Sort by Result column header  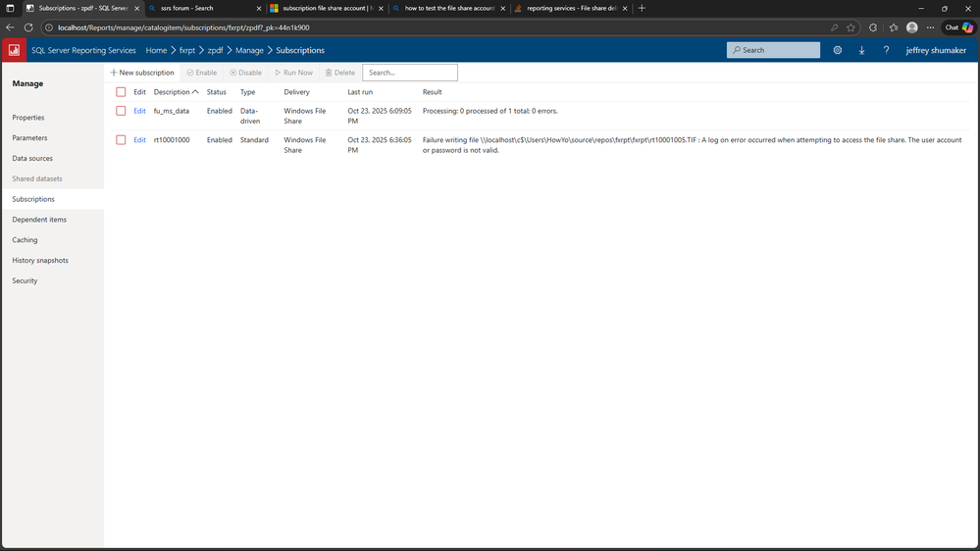(x=432, y=92)
